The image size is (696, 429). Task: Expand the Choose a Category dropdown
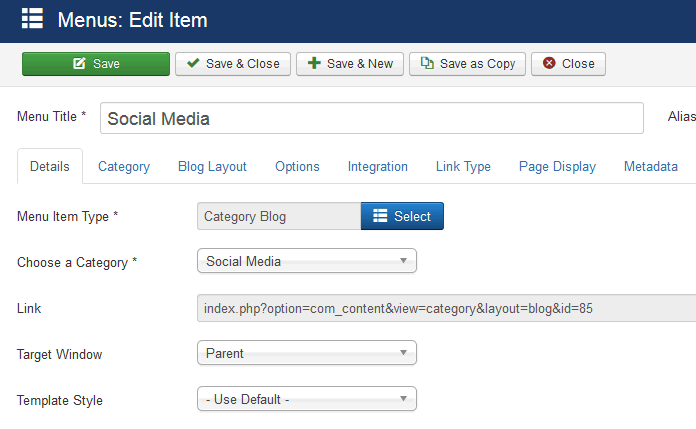coord(307,262)
